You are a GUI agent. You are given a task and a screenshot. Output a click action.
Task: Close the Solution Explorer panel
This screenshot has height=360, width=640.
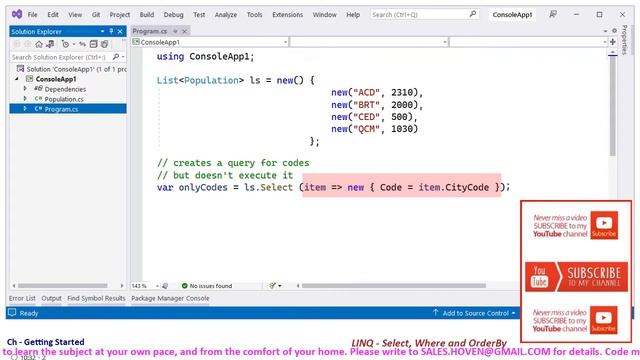point(120,31)
